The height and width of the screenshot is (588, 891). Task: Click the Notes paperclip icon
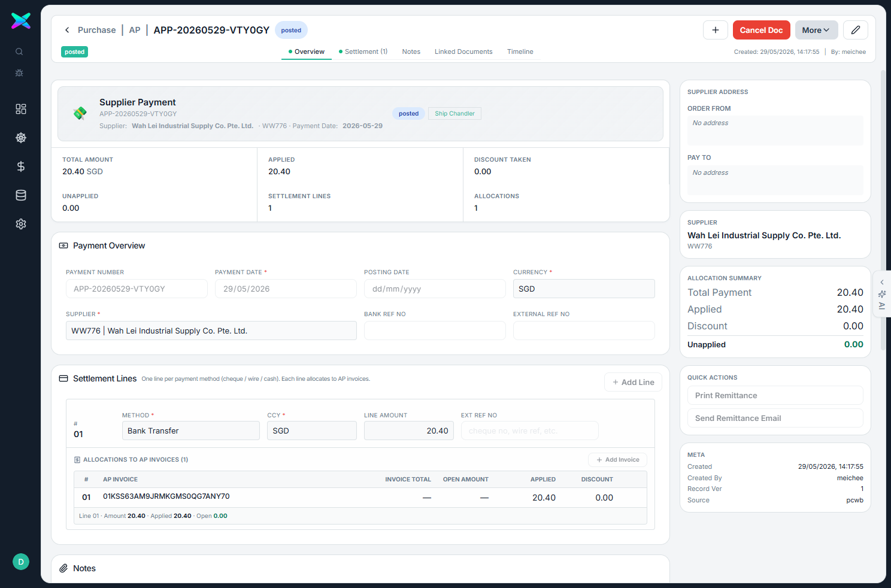(63, 568)
